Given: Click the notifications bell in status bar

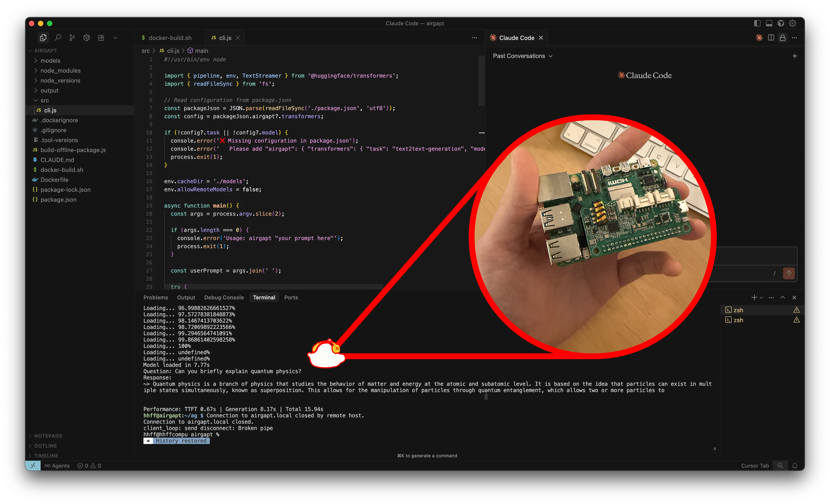Looking at the screenshot, I should point(795,466).
